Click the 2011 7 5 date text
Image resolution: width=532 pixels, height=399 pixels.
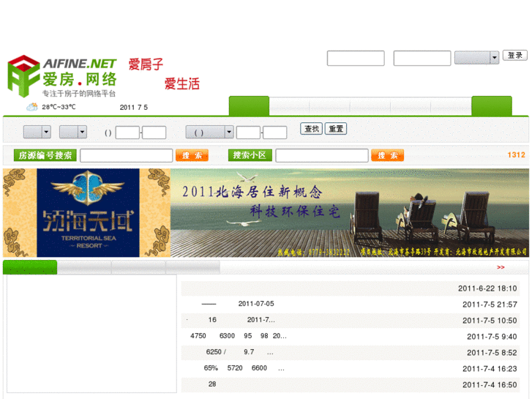[x=134, y=108]
